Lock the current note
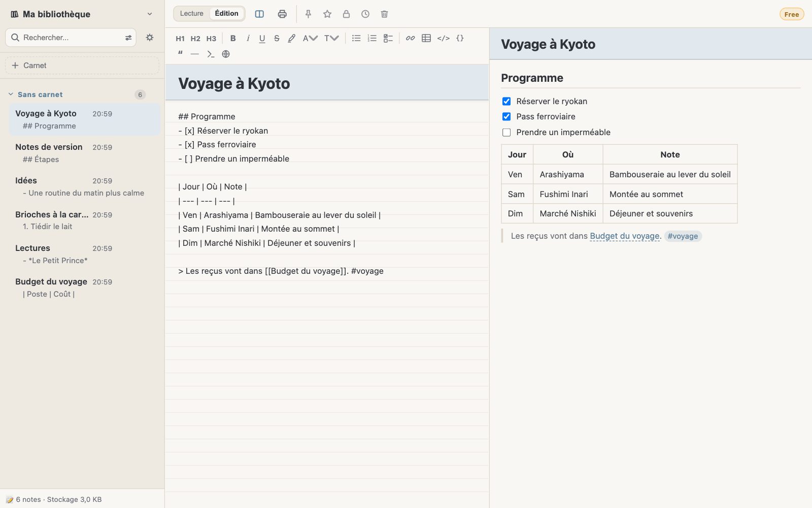This screenshot has height=508, width=812. (346, 14)
